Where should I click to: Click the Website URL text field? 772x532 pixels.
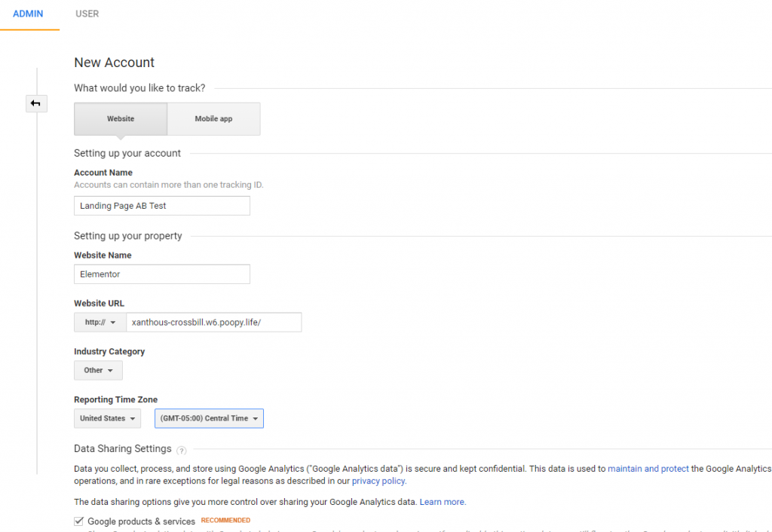(213, 323)
